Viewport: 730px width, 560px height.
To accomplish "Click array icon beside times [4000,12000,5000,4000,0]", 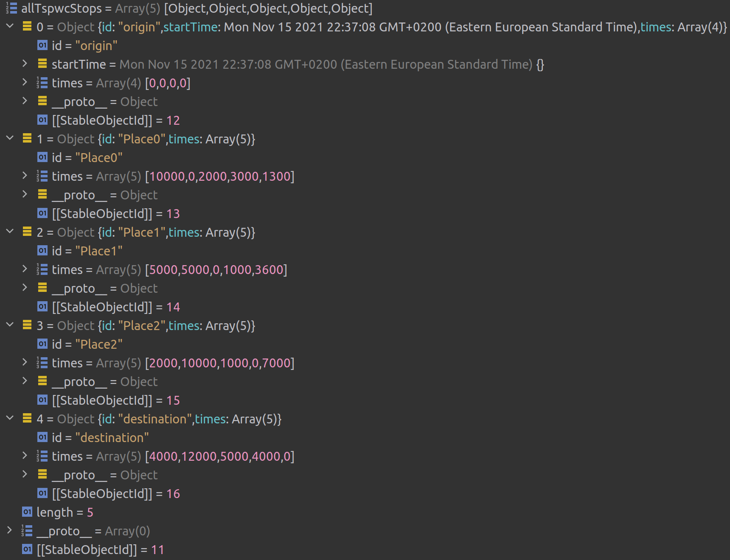I will (42, 456).
